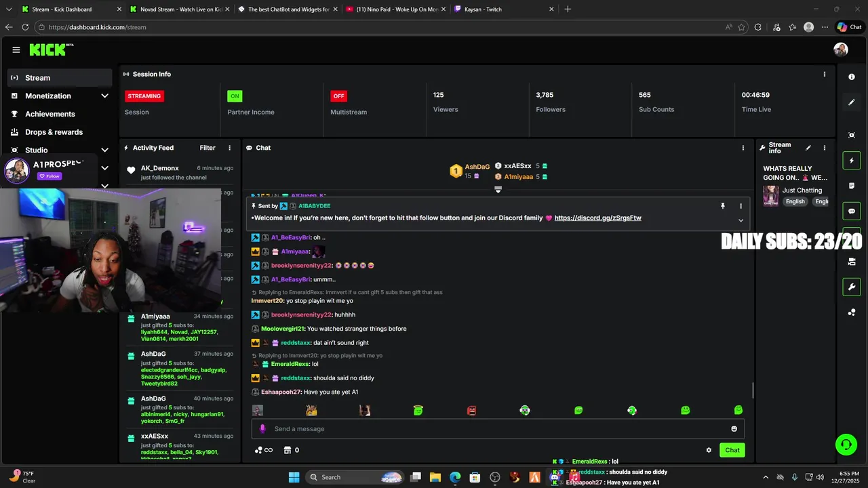Click the share nodes icon in right sidebar
This screenshot has height=488, width=868.
pos(852,312)
